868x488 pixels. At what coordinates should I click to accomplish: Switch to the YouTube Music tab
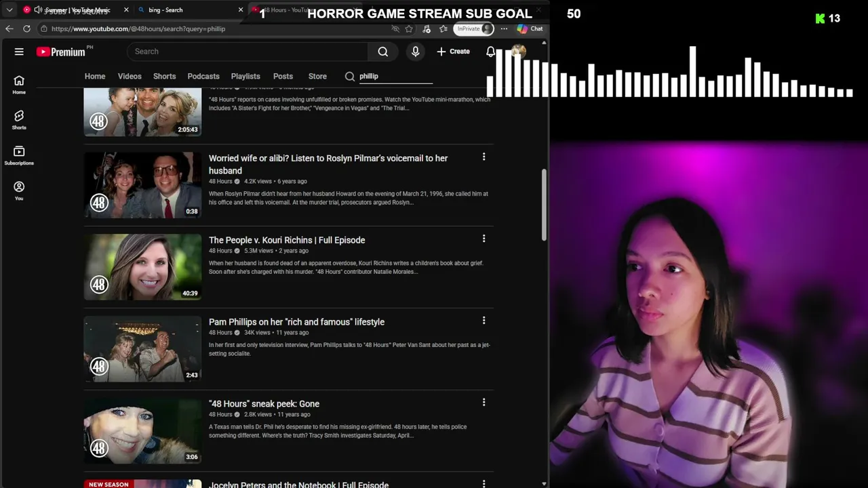tap(75, 10)
